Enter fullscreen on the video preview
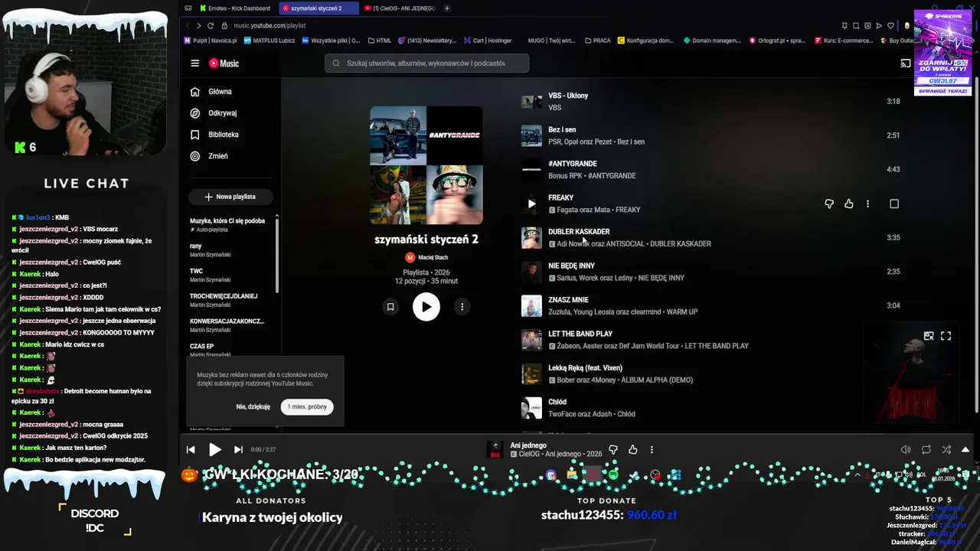Screen dimensions: 980x551 point(946,336)
